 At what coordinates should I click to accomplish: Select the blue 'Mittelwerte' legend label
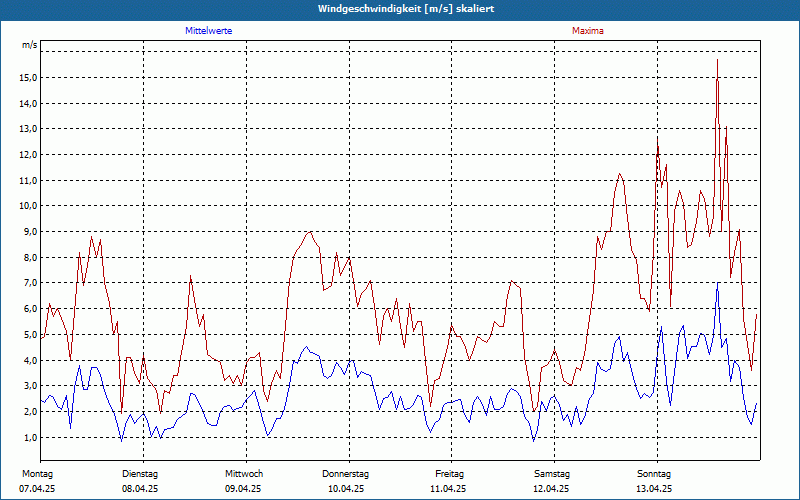[x=209, y=31]
